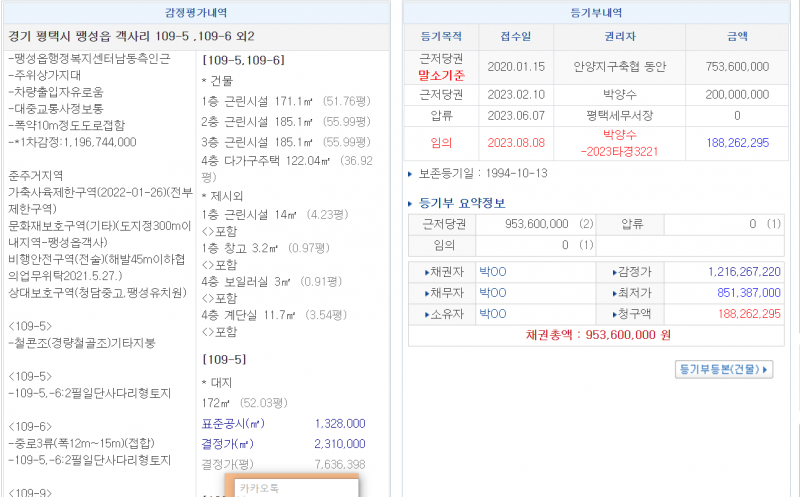Click the case number 2023타경3221
Viewport: 800px width, 497px height.
coord(620,152)
